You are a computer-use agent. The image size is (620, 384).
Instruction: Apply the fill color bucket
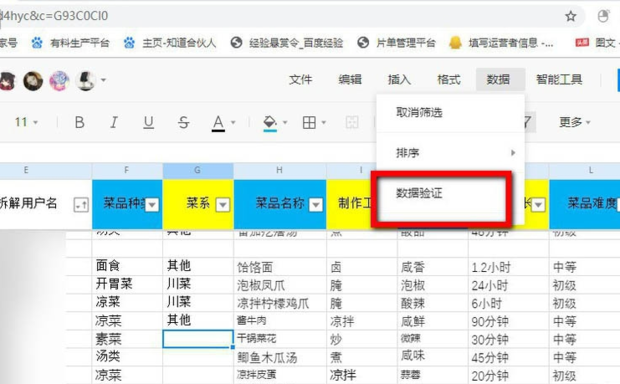click(x=270, y=123)
